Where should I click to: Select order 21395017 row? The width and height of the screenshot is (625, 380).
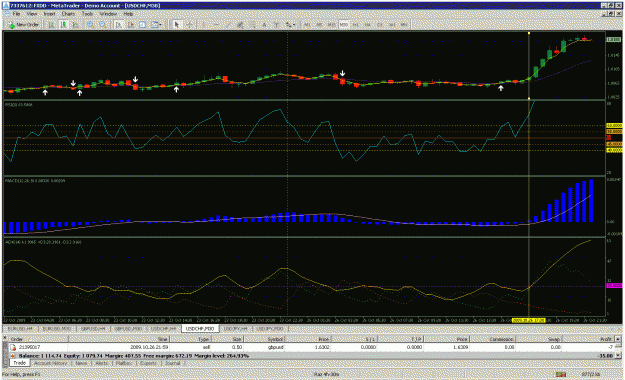(x=312, y=348)
